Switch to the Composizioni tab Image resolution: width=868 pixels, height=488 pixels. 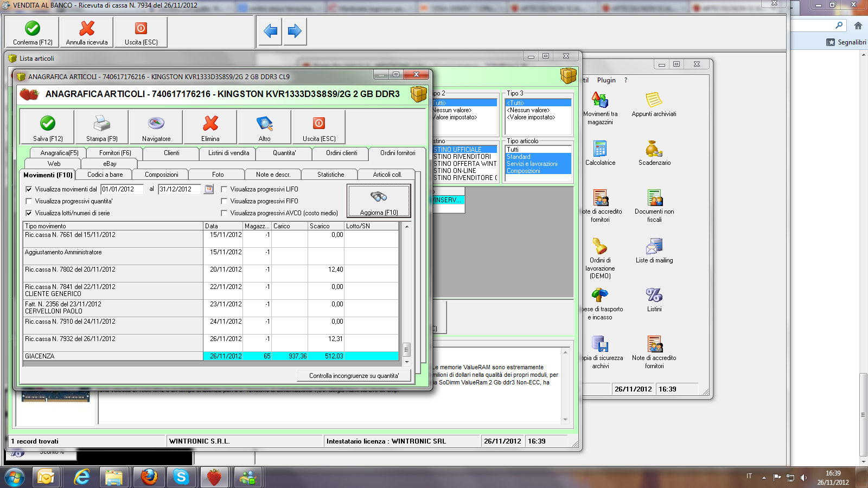tap(161, 175)
